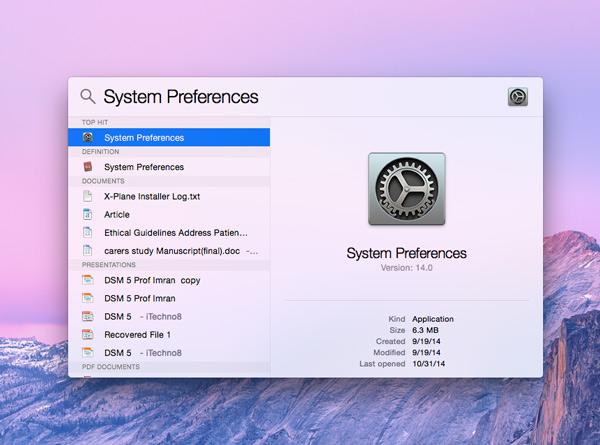Click the Definition section header
Screen dimensions: 600x445
click(100, 152)
